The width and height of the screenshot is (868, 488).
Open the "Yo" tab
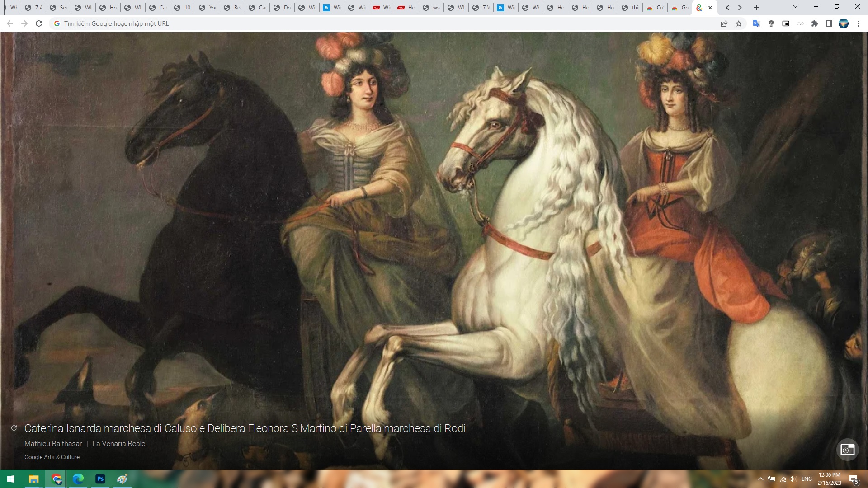click(208, 8)
